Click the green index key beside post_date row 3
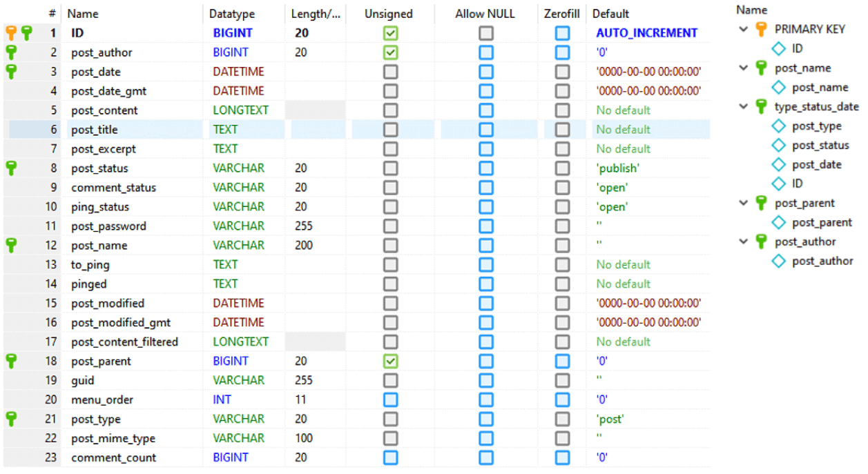This screenshot has height=474, width=868. click(x=11, y=70)
